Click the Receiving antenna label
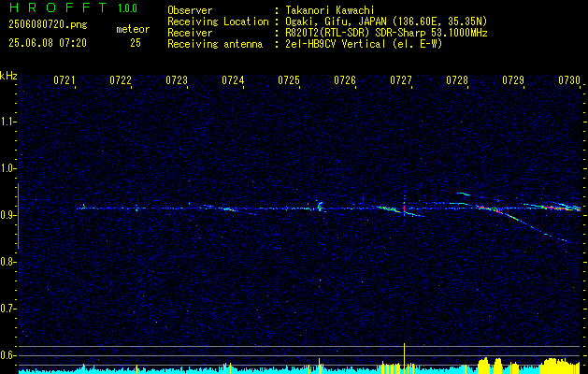This screenshot has width=588, height=374. click(215, 44)
